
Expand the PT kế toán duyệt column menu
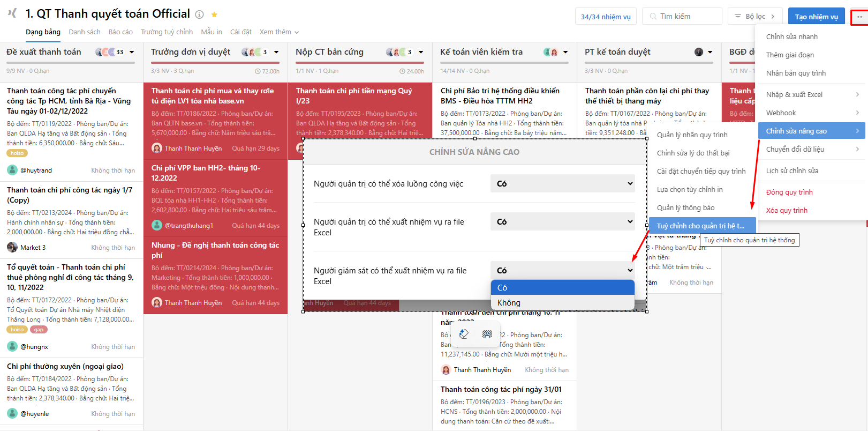(710, 52)
